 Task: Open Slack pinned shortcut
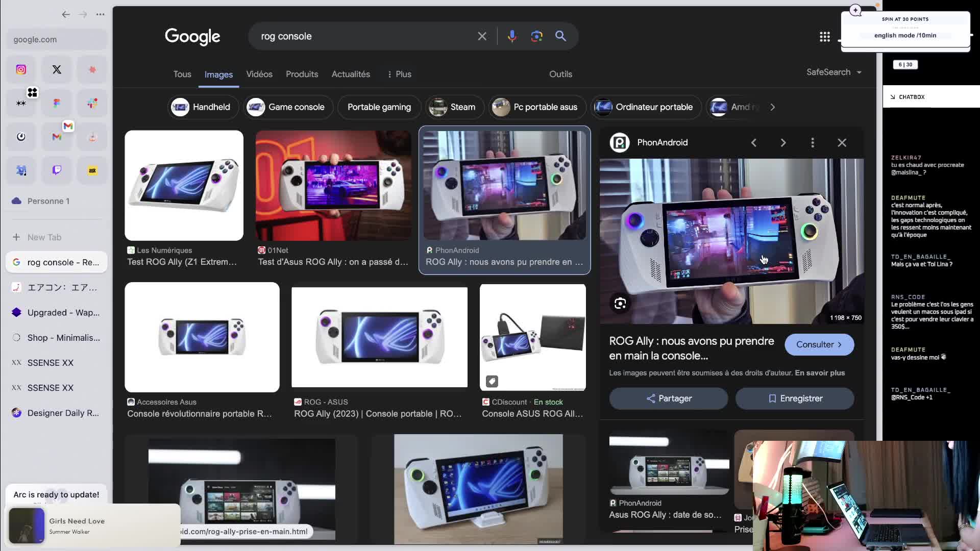92,103
